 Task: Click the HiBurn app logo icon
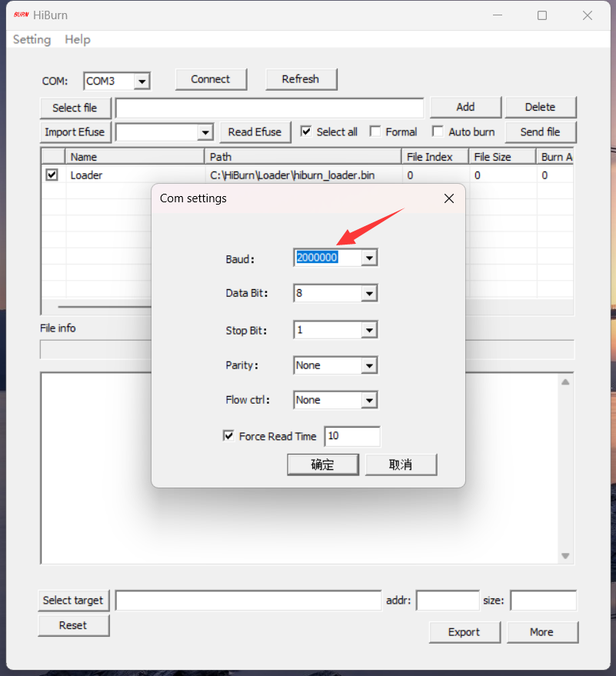(21, 15)
